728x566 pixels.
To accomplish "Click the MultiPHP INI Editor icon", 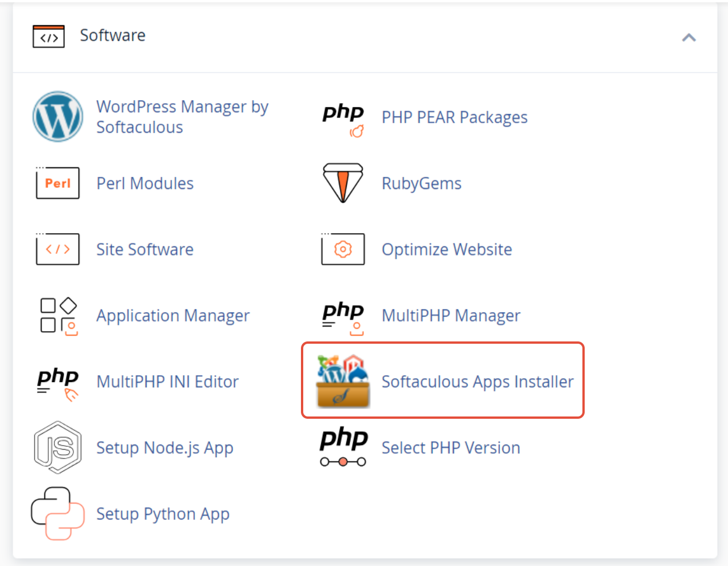I will (x=57, y=383).
